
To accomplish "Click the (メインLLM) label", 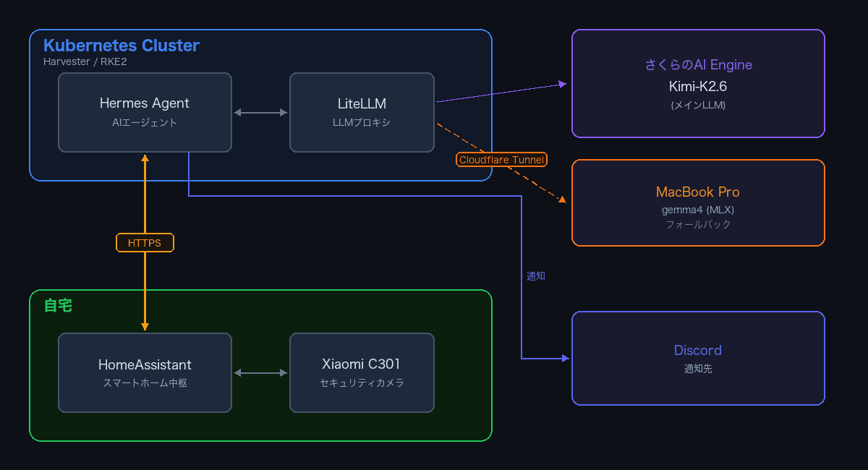I will click(698, 105).
